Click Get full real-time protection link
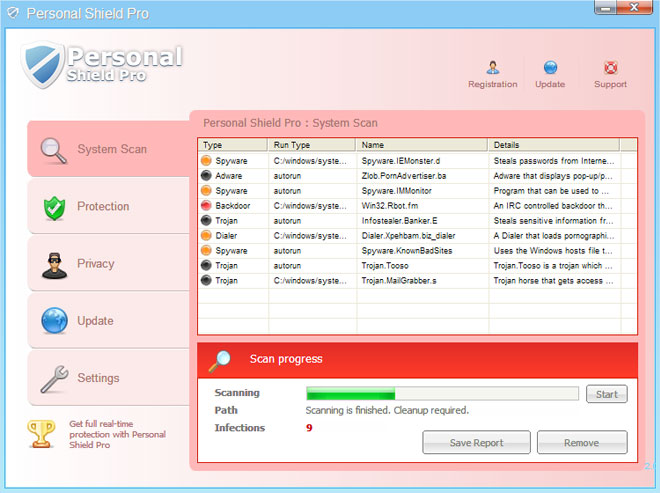The height and width of the screenshot is (493, 660). click(117, 434)
